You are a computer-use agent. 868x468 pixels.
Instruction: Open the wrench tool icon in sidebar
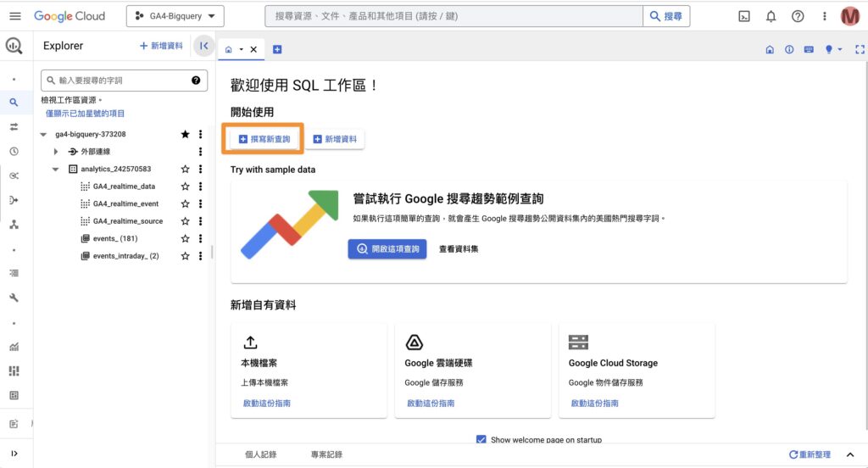(14, 298)
